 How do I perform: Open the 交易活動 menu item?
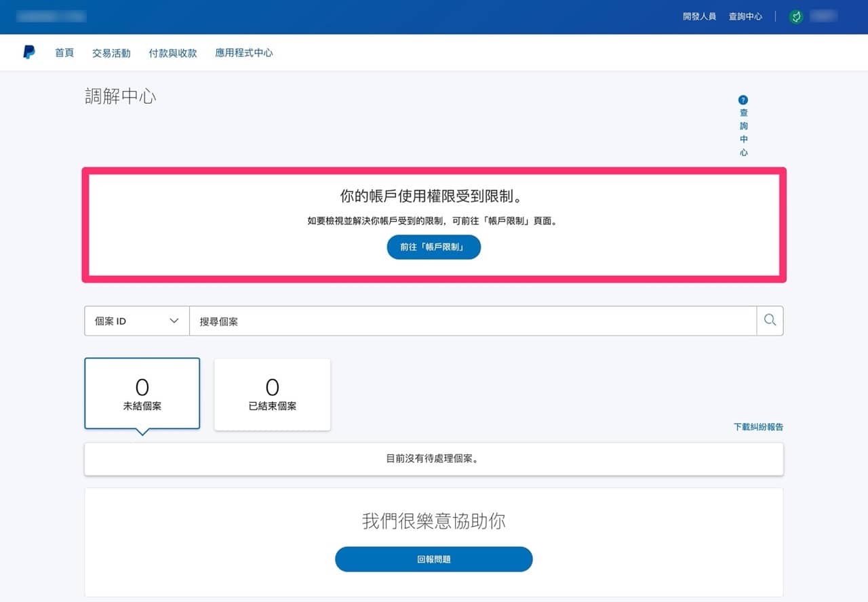[111, 53]
